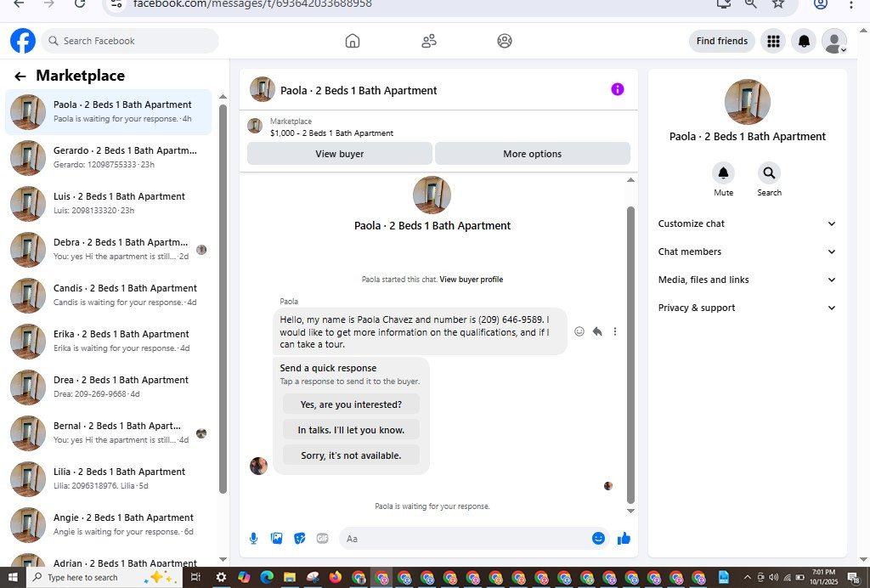Open Windows Start menu
Viewport: 870px width, 588px height.
click(x=12, y=578)
